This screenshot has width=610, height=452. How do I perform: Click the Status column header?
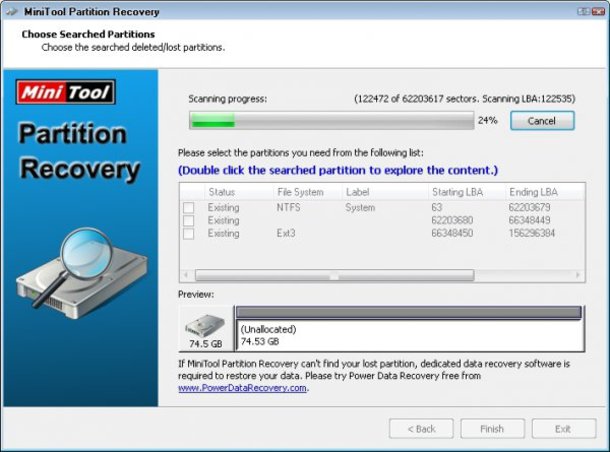[238, 192]
